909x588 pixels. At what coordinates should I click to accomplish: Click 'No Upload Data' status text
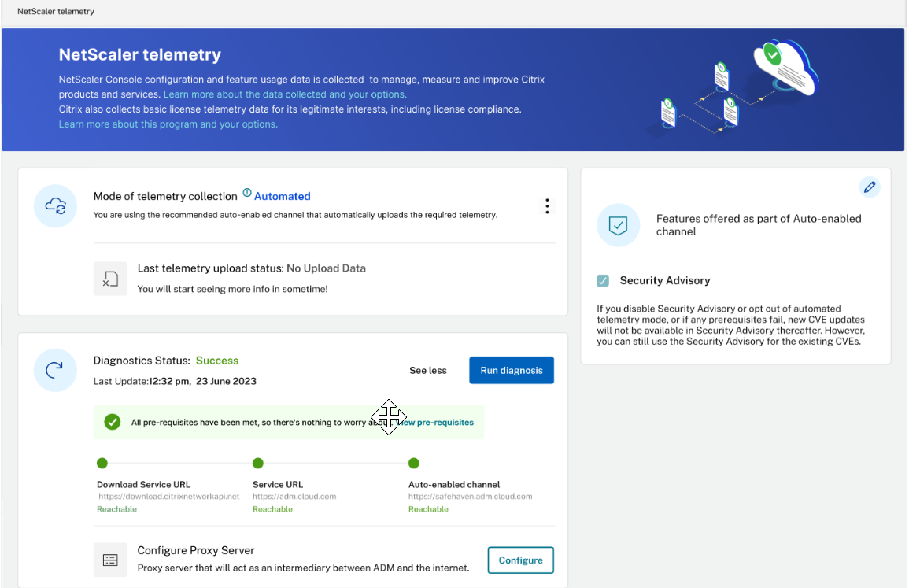pyautogui.click(x=326, y=268)
